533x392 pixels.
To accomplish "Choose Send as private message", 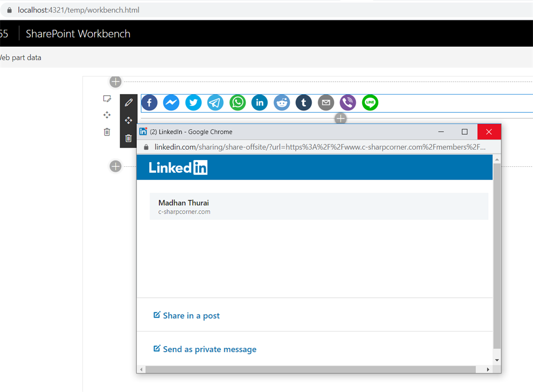I will (x=209, y=349).
